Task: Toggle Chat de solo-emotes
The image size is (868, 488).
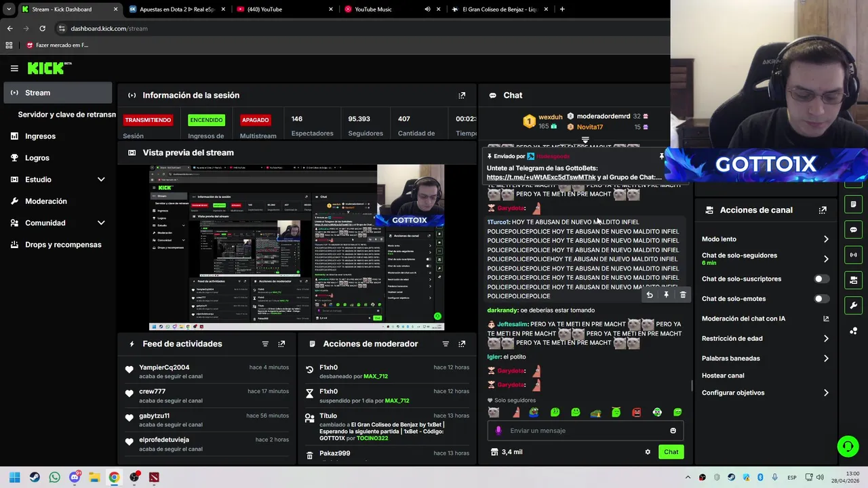Action: point(821,299)
